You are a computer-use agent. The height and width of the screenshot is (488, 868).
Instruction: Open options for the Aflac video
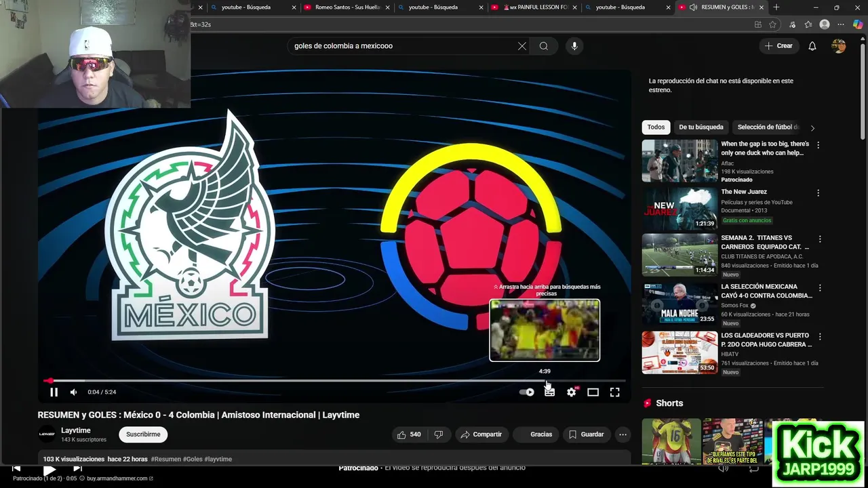click(x=818, y=145)
